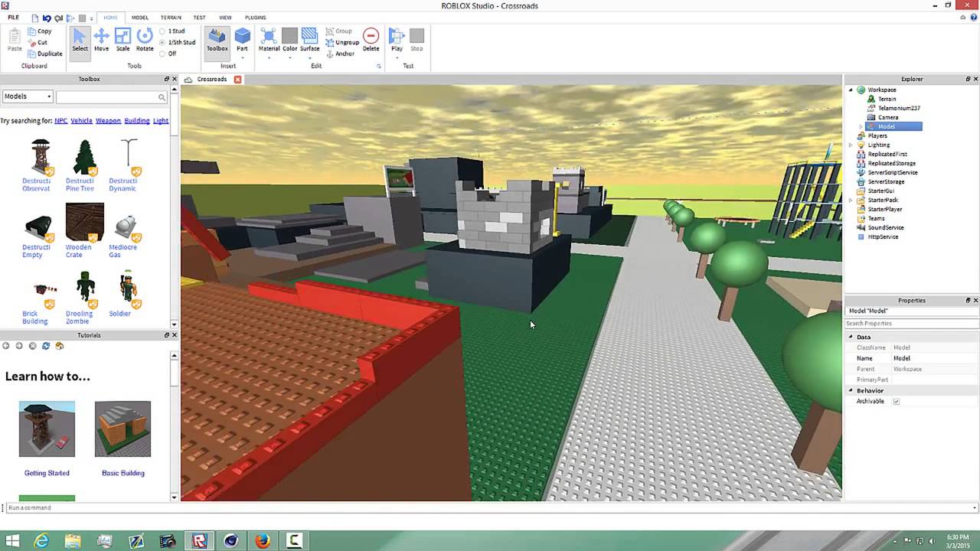Duplicate the selected object
This screenshot has height=551, width=980.
click(x=44, y=54)
